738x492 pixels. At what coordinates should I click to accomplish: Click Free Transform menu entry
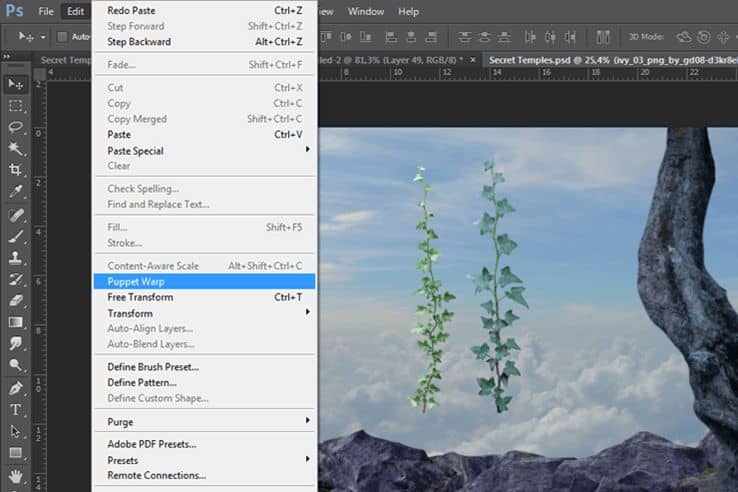[x=140, y=297]
